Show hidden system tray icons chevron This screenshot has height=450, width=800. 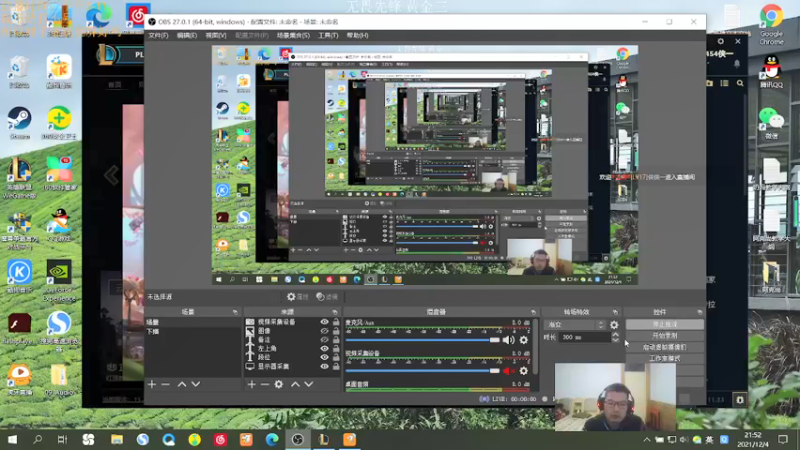(646, 439)
